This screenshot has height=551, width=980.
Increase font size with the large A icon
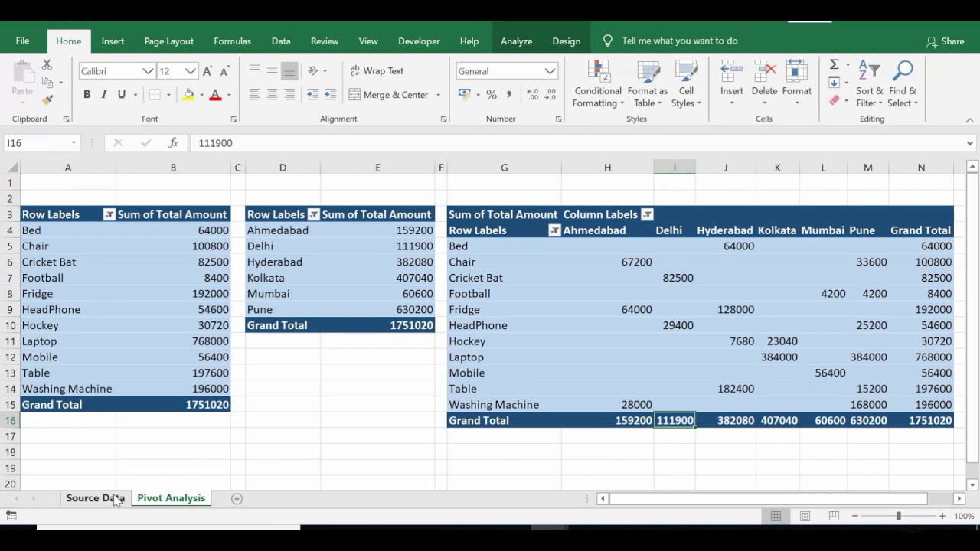point(207,71)
